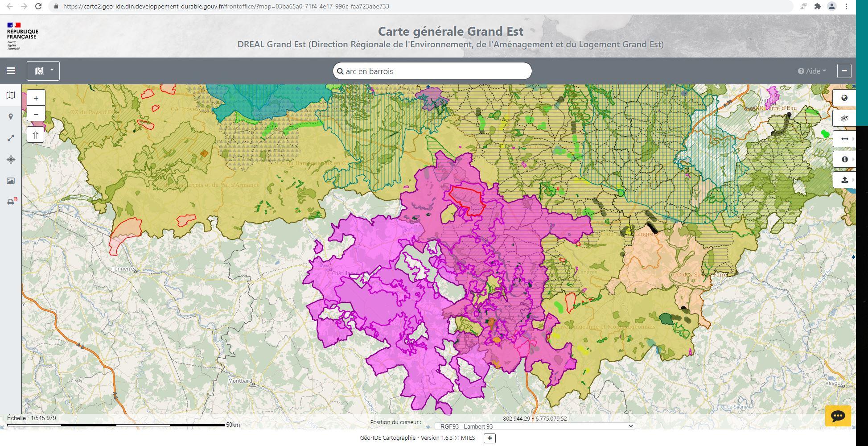Reset map orientation with up arrow
Screen dimensions: 868x446
pyautogui.click(x=36, y=135)
